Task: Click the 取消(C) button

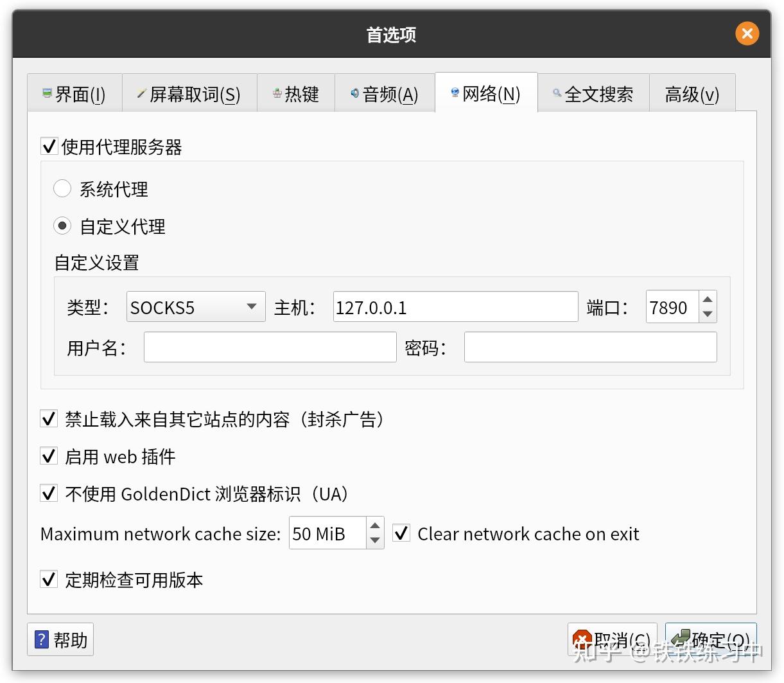Action: click(x=612, y=639)
